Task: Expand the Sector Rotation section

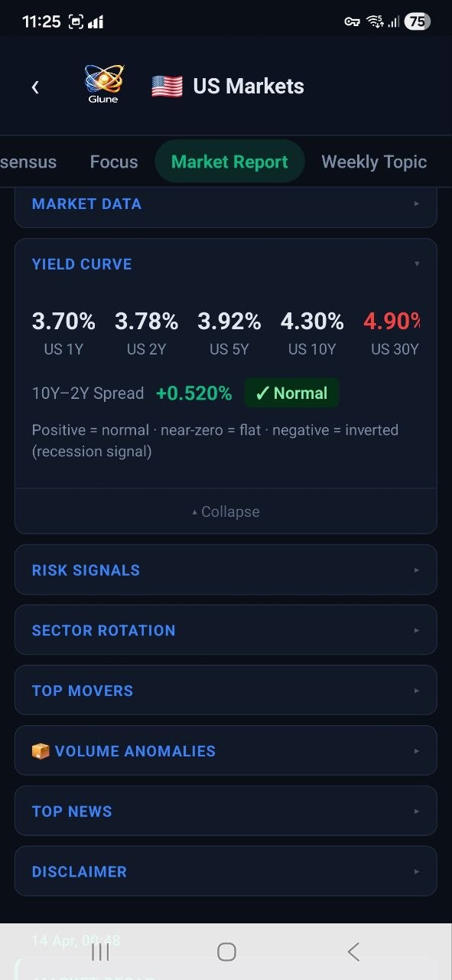Action: click(226, 630)
